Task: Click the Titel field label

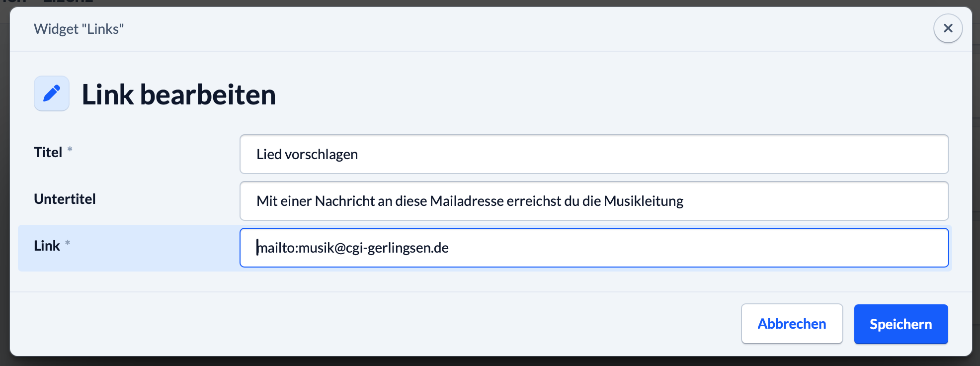Action: coord(48,152)
